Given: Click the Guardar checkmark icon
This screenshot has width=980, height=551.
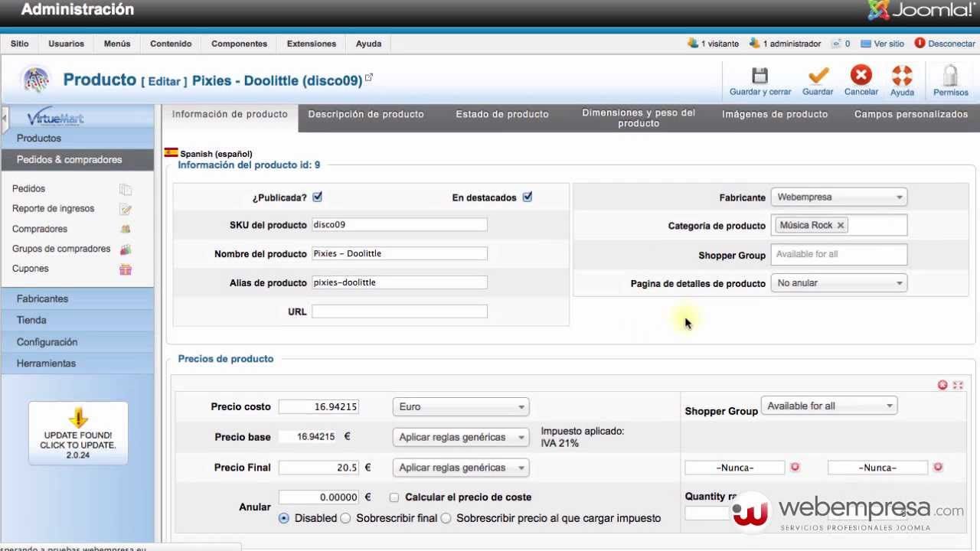Looking at the screenshot, I should pyautogui.click(x=818, y=75).
